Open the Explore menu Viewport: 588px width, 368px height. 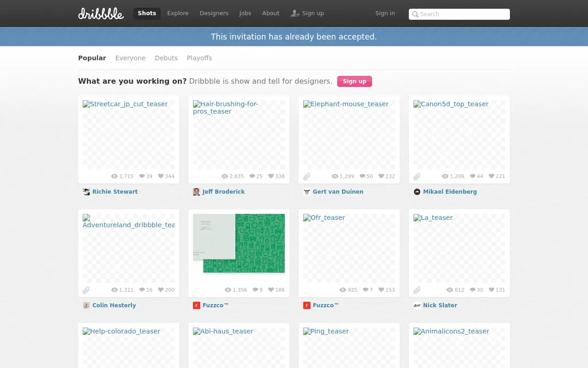[178, 13]
